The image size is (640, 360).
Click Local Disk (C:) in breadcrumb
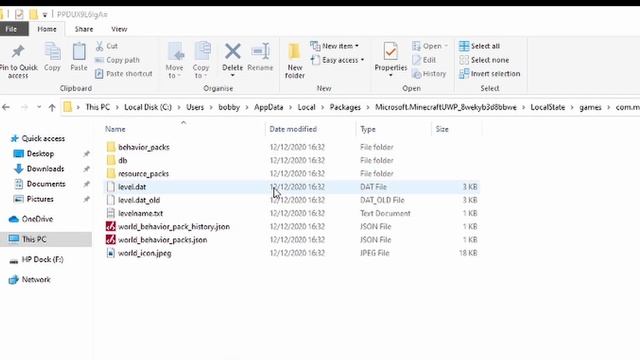tap(148, 107)
